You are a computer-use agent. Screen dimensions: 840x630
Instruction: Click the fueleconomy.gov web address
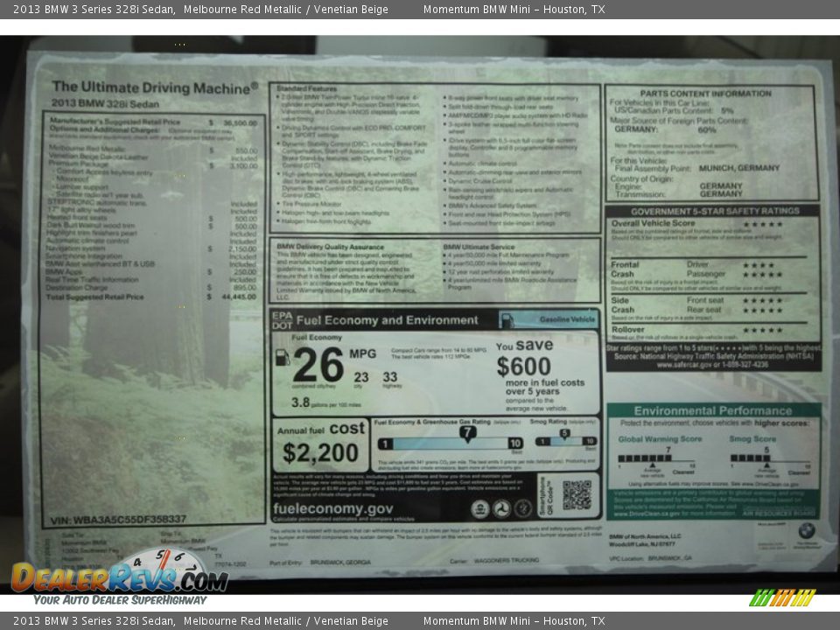tap(333, 508)
